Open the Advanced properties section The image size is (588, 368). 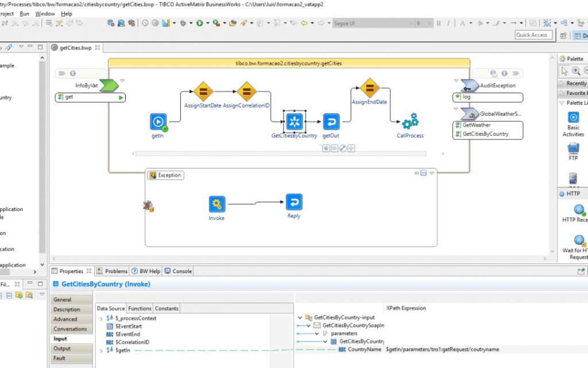click(x=72, y=319)
